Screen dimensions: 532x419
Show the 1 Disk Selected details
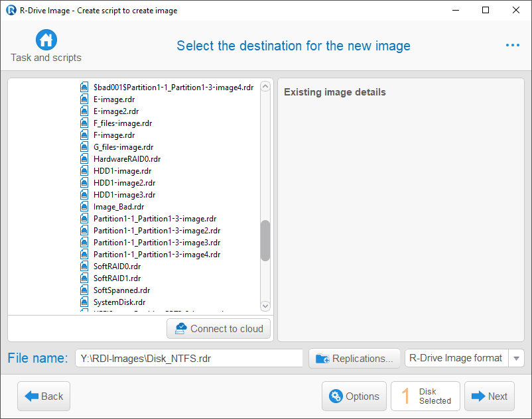(x=425, y=396)
